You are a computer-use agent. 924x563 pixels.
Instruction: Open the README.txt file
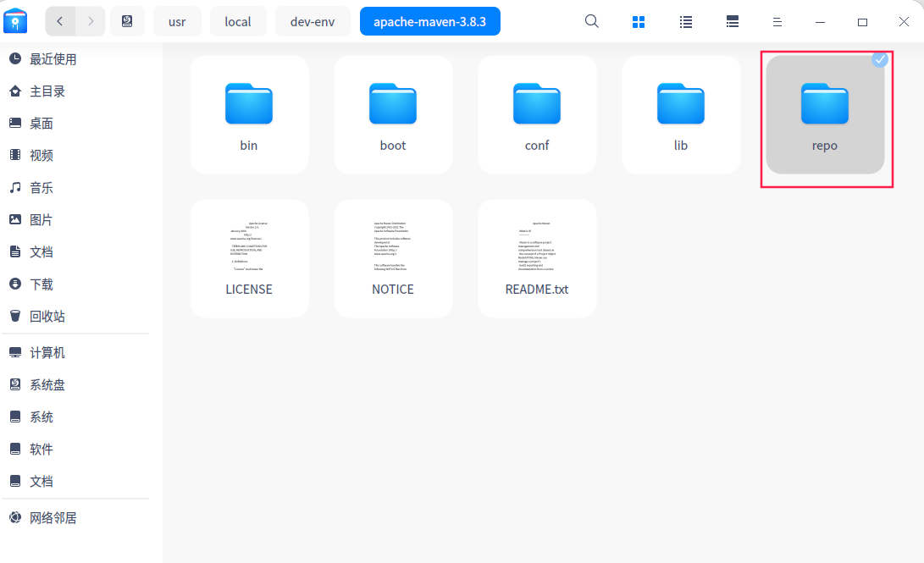click(536, 258)
